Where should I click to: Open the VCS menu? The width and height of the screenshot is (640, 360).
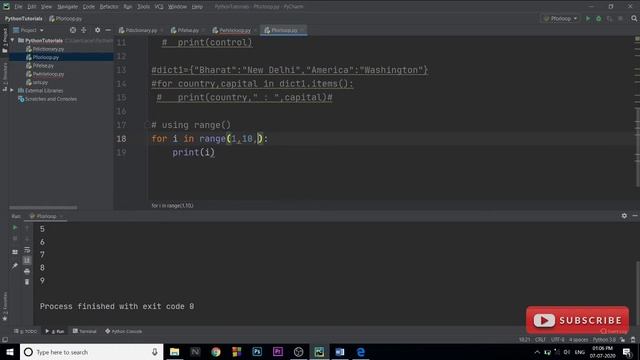click(x=159, y=7)
